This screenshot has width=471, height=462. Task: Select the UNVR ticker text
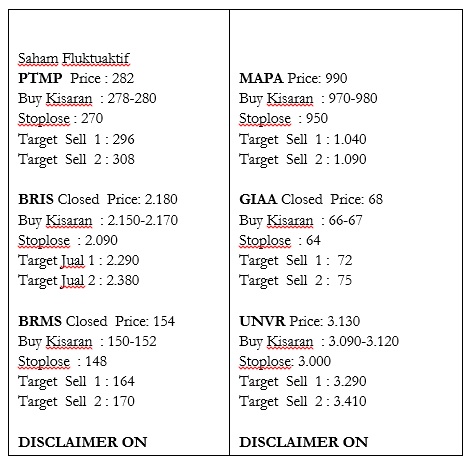262,321
